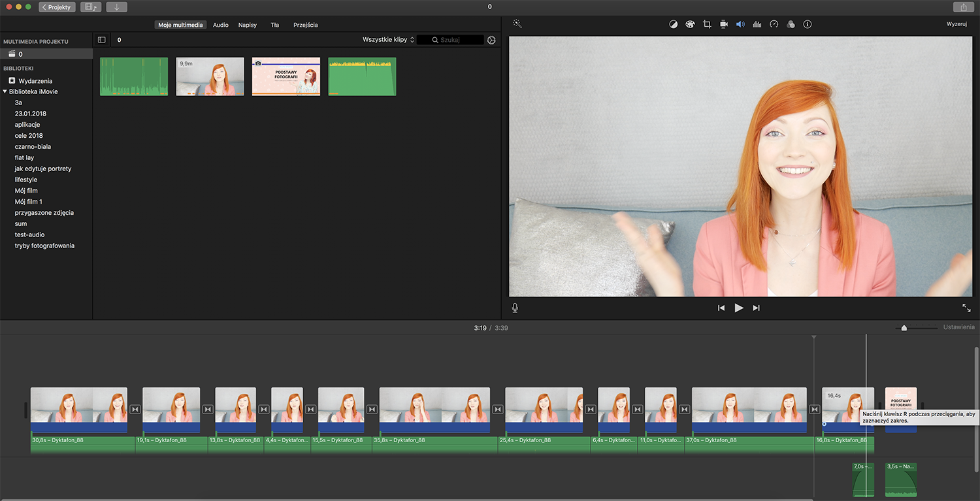
Task: Toggle the libraries sidebar visibility icon
Action: coord(102,40)
